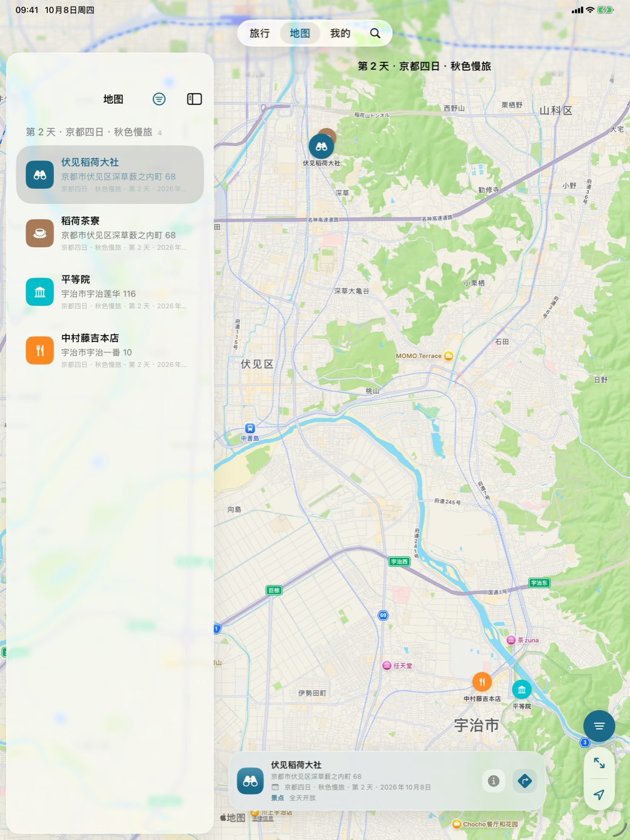Click the binoculars icon for 伏见稻荷大社 in list
Viewport: 630px width, 840px height.
coord(40,174)
